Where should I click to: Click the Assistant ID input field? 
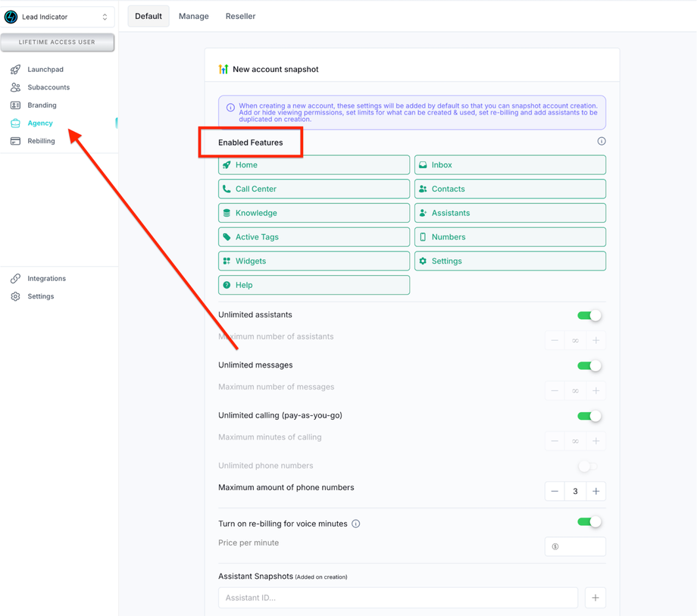(x=398, y=598)
